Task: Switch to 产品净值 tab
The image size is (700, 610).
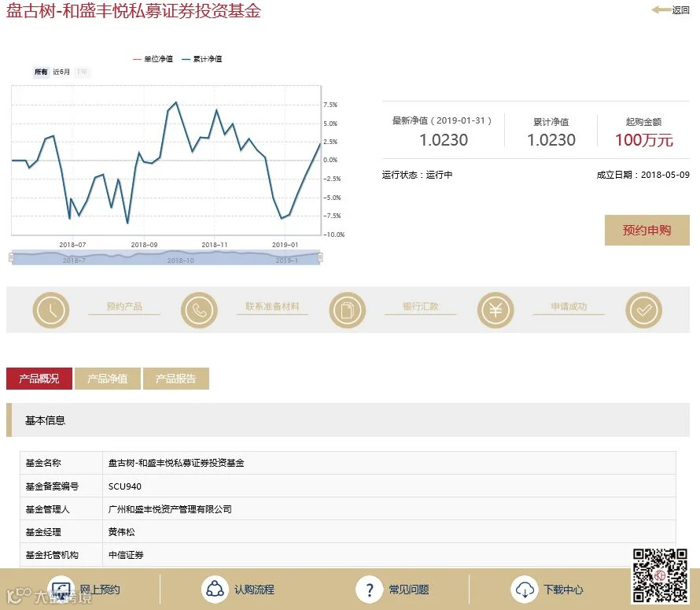Action: click(108, 379)
